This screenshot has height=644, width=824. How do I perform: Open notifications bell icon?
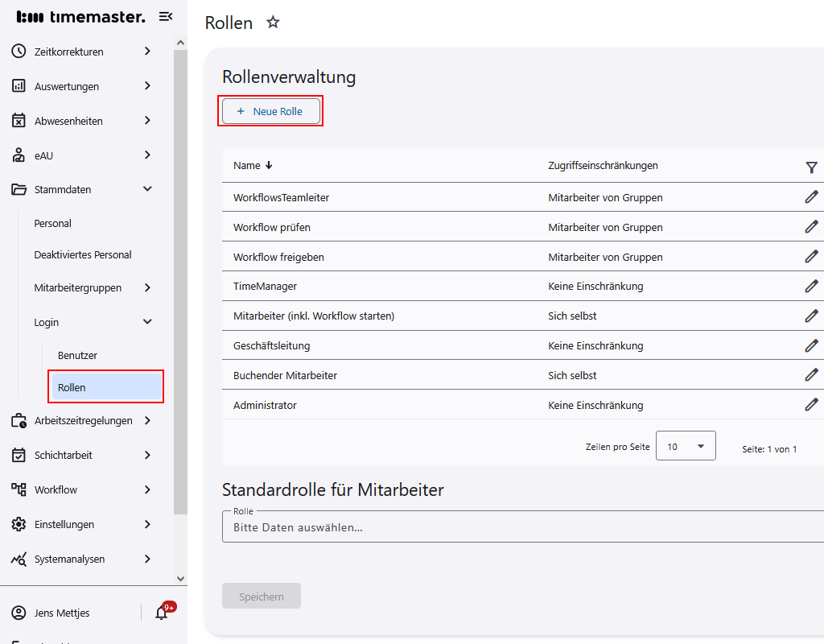pyautogui.click(x=162, y=613)
